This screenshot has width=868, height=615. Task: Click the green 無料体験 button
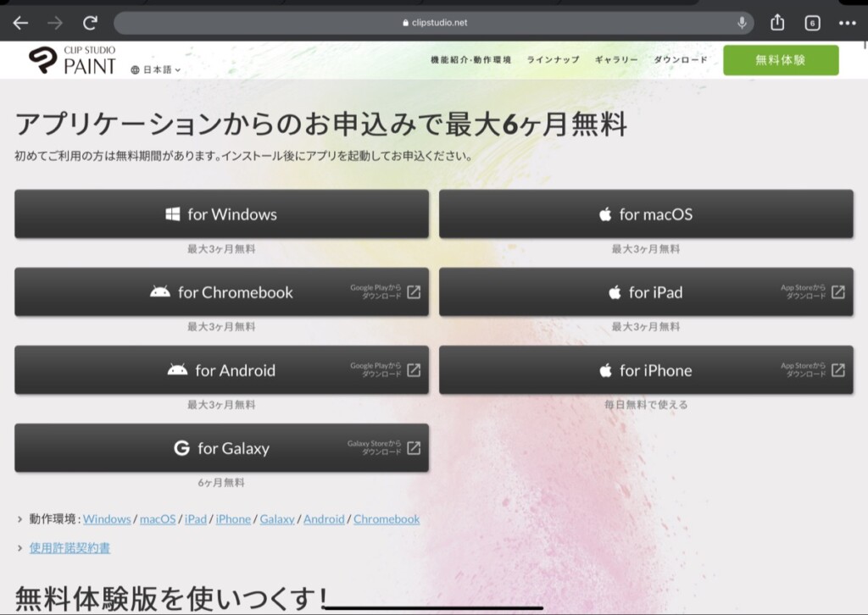(781, 60)
